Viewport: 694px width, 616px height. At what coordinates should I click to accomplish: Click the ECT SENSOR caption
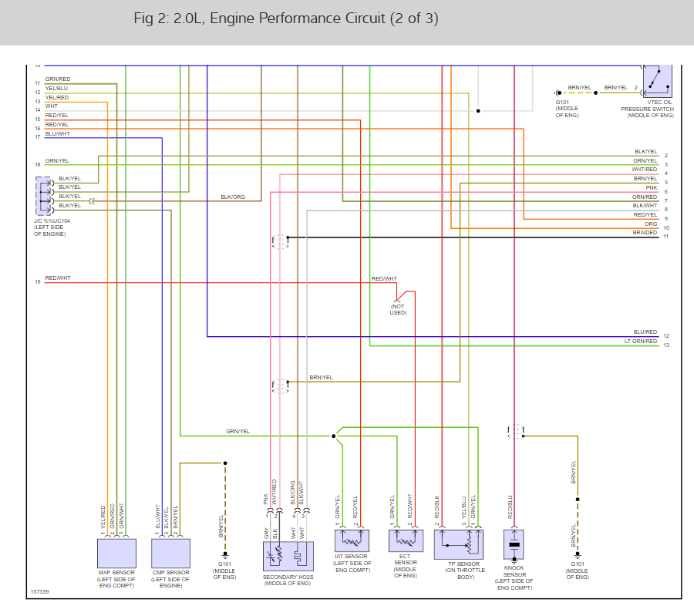point(405,566)
